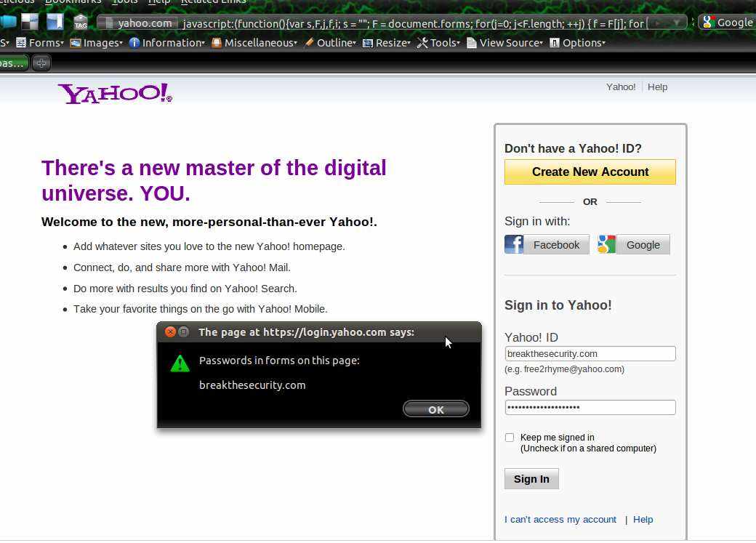Open the Help menu in menu bar
The width and height of the screenshot is (756, 543).
coord(159,2)
